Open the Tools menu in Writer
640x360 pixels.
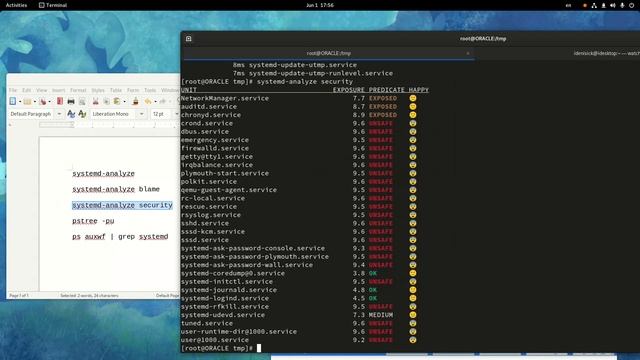point(150,90)
